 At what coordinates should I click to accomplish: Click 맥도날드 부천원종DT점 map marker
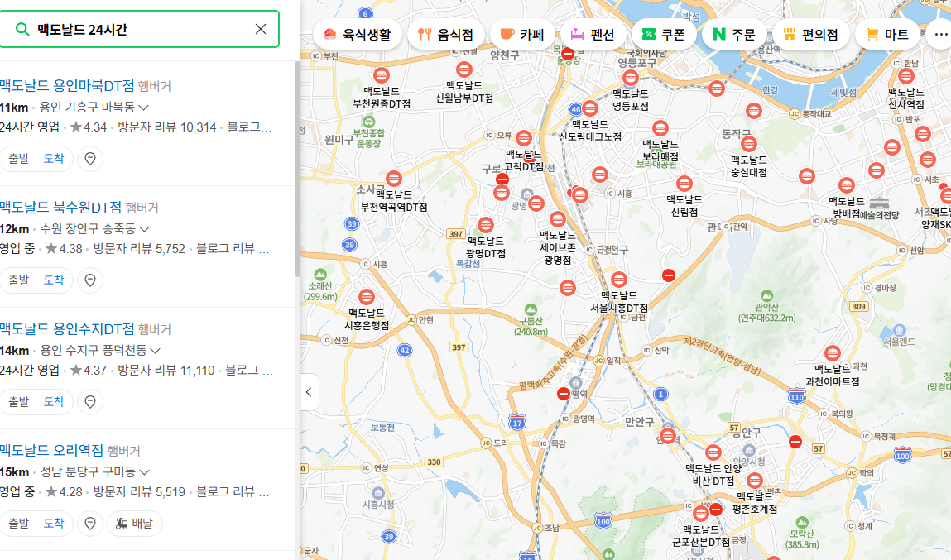click(x=382, y=75)
